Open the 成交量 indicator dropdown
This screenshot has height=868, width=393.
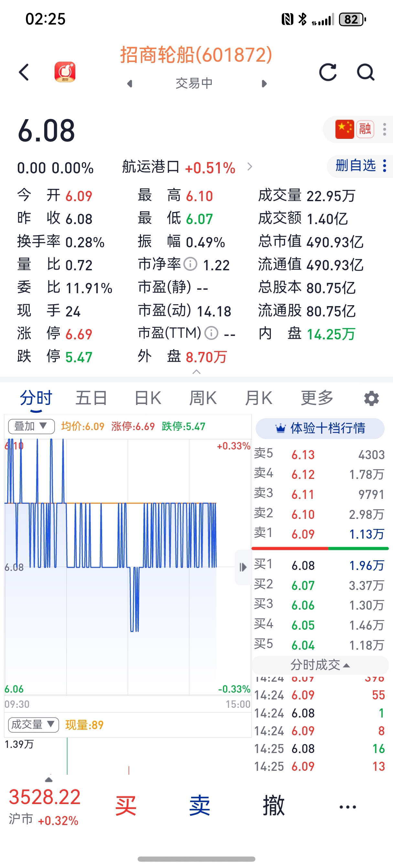point(33,724)
